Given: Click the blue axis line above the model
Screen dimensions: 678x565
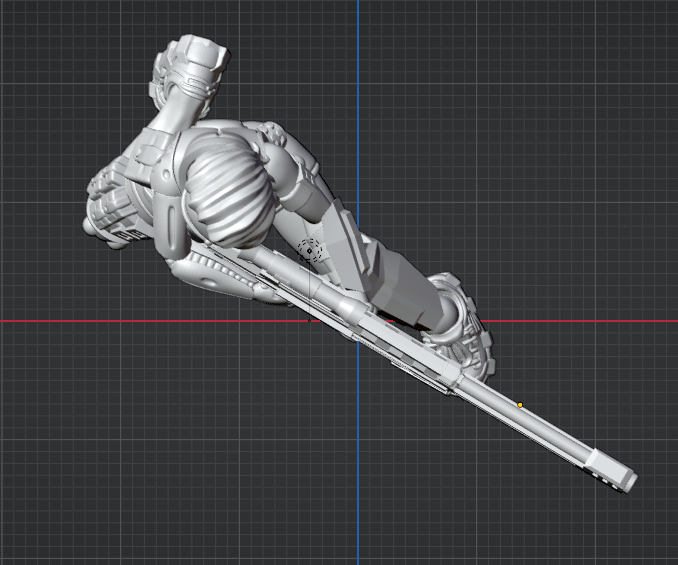Looking at the screenshot, I should click(358, 60).
